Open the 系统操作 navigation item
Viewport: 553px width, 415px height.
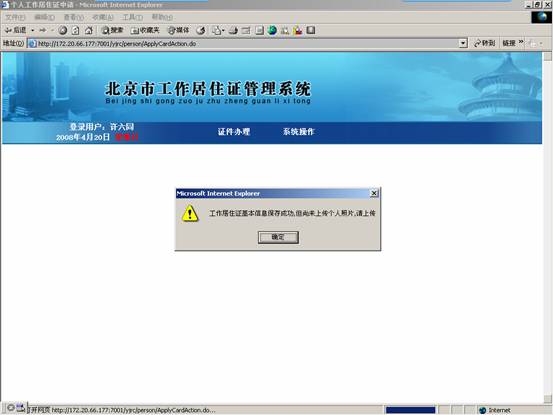pos(298,132)
